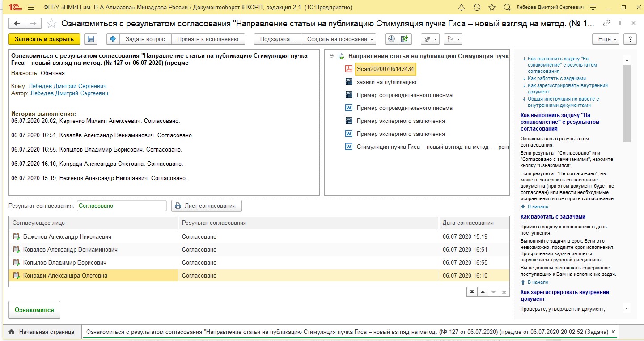Viewport: 644px width, 341px height.
Task: Copy link to task via chain icon
Action: coord(606,23)
